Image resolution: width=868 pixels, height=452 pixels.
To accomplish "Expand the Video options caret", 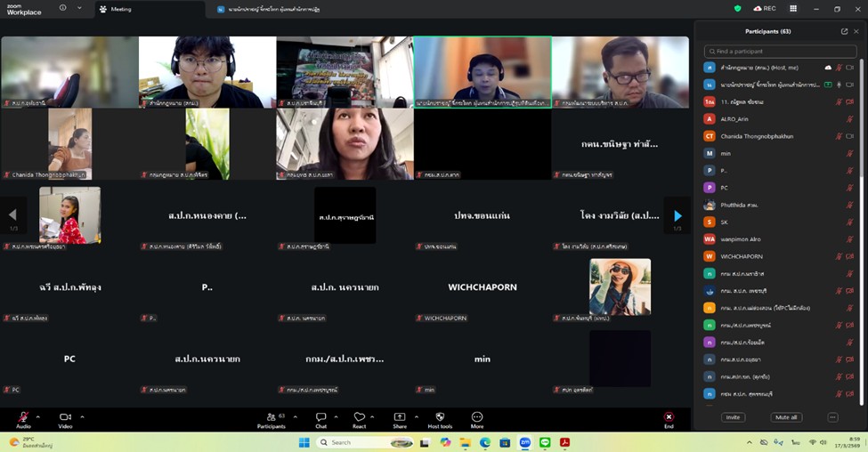I will pyautogui.click(x=82, y=416).
